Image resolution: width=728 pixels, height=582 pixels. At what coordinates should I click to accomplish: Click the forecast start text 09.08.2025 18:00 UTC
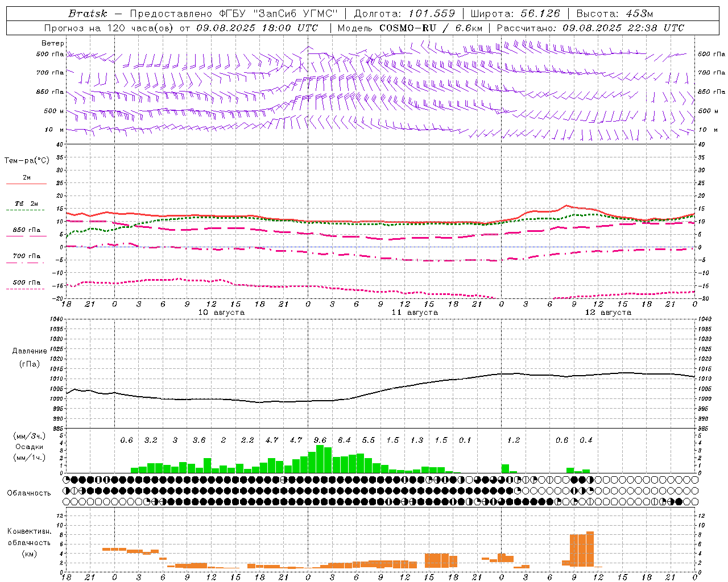pyautogui.click(x=257, y=28)
